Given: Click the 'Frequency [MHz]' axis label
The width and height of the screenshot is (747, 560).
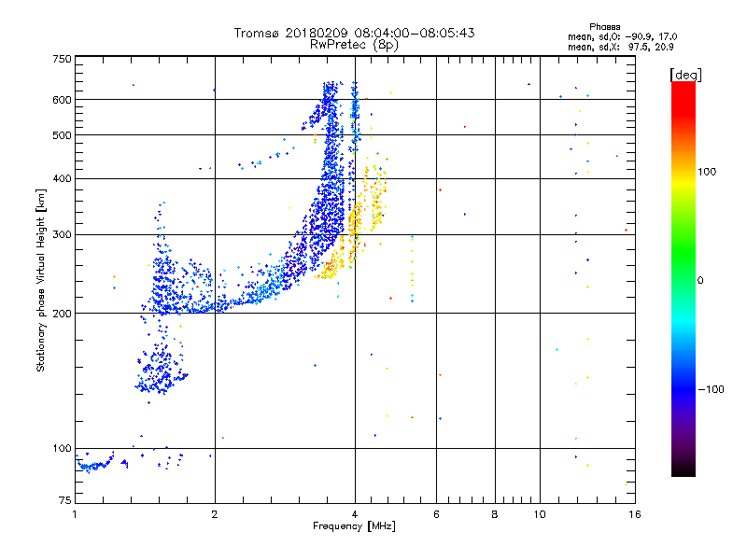Looking at the screenshot, I should [x=354, y=526].
